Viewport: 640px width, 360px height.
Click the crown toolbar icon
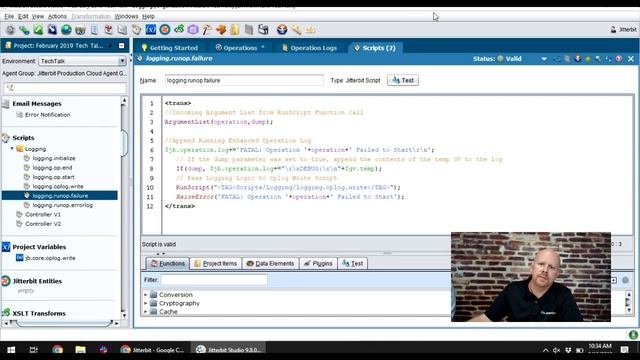coord(310,30)
